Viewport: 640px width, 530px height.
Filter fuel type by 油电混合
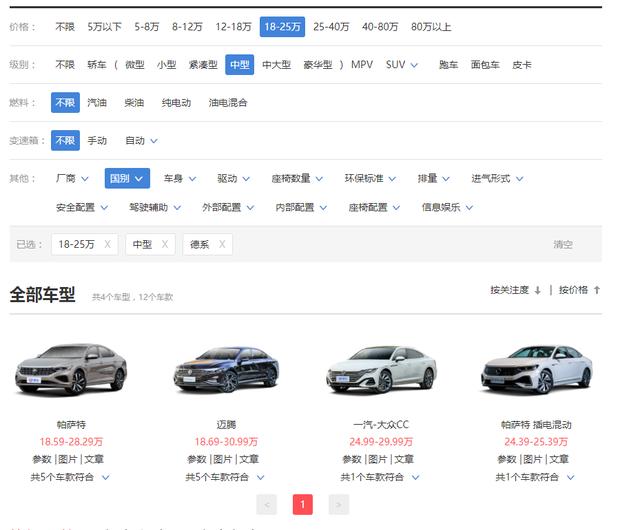(228, 103)
